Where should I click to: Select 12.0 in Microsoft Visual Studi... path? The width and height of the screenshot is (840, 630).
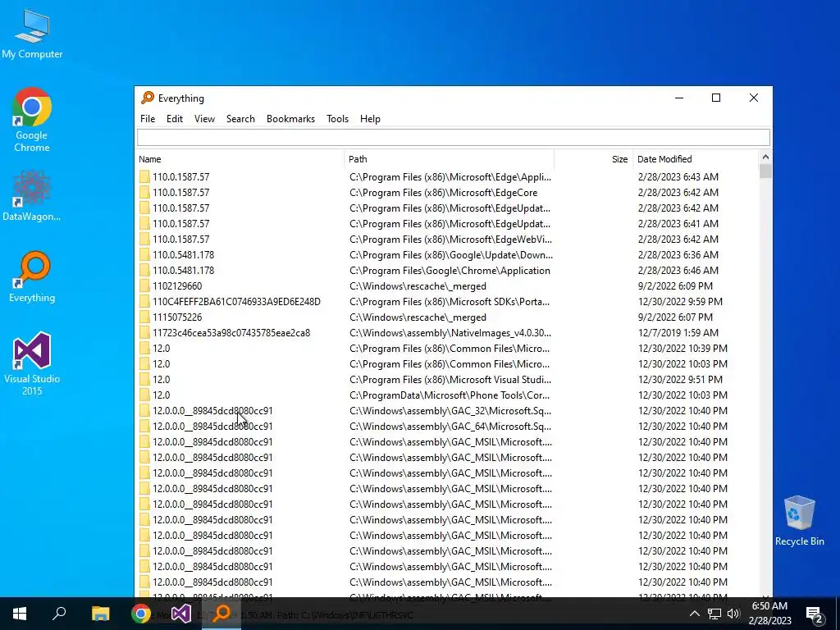click(x=162, y=379)
